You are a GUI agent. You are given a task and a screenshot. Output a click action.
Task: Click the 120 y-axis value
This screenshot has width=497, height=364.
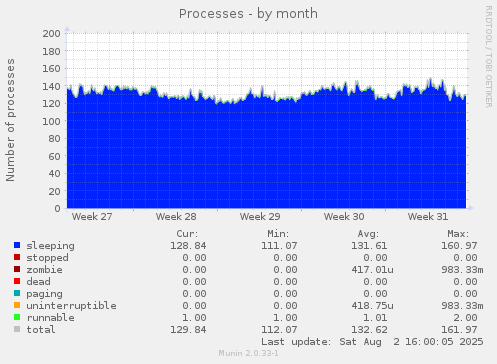51,104
